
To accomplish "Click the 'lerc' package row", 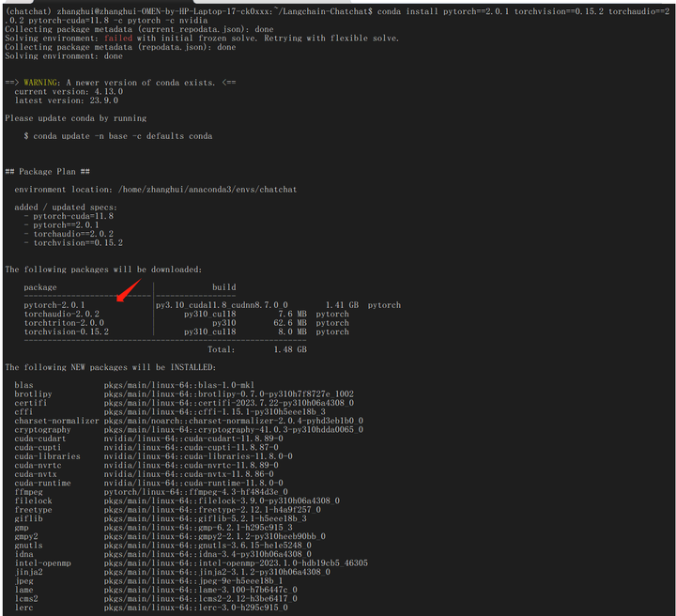I will coord(151,608).
